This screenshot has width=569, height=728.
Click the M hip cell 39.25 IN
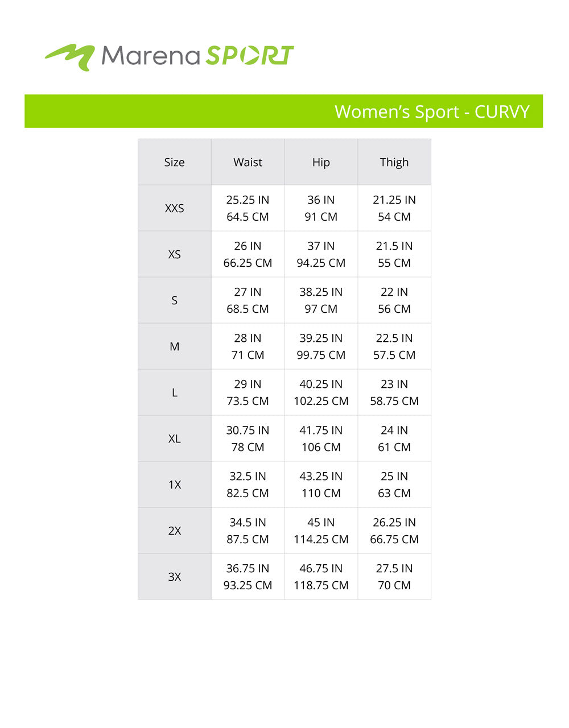tap(321, 338)
